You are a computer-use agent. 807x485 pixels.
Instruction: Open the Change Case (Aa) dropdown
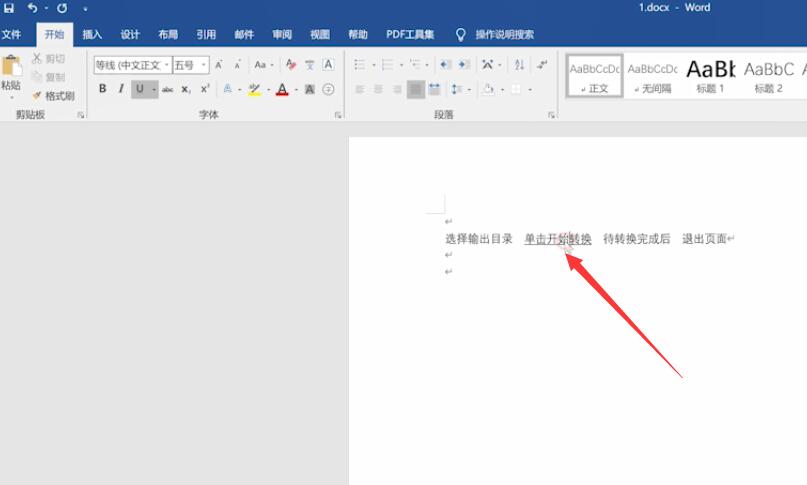pos(264,65)
